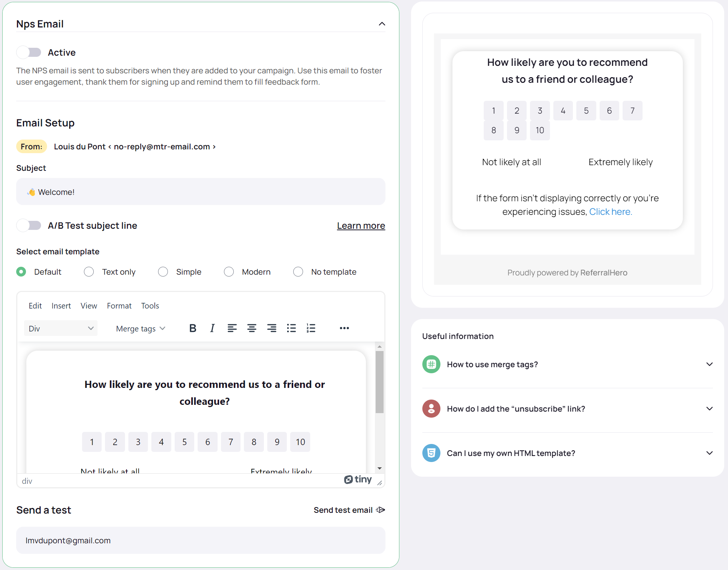Select the Modern email template

click(x=229, y=272)
